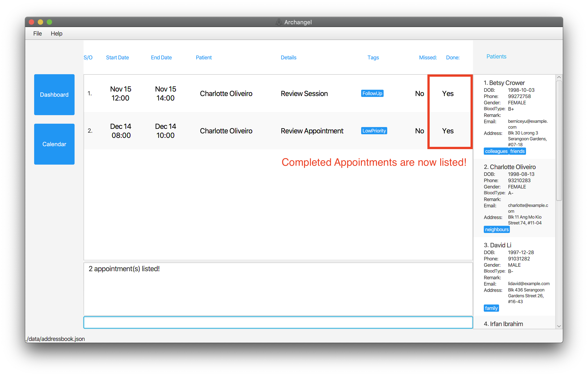This screenshot has width=588, height=376.
Task: Click David Li's email lidavid@example.com
Action: (529, 284)
